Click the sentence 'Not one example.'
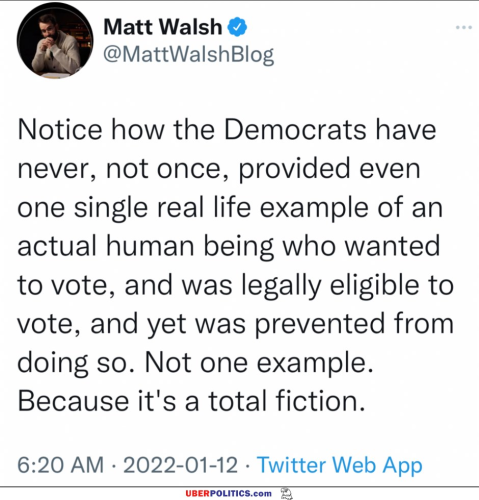Viewport: 479px width, 500px height. coord(259,363)
